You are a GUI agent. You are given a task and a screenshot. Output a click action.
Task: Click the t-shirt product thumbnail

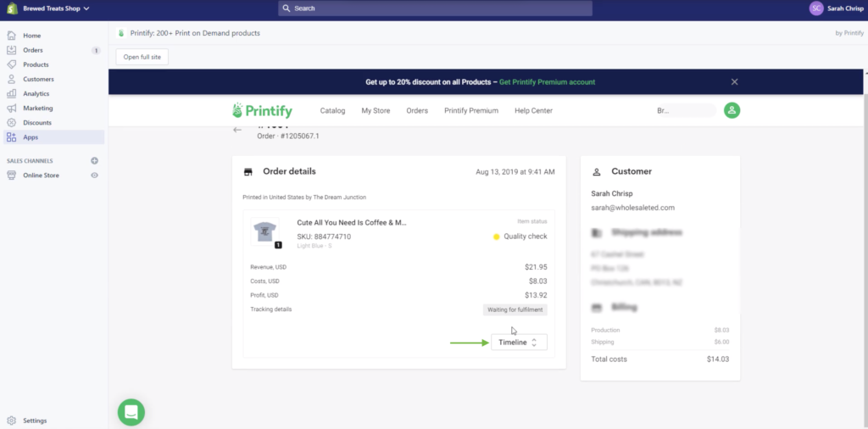click(x=265, y=231)
